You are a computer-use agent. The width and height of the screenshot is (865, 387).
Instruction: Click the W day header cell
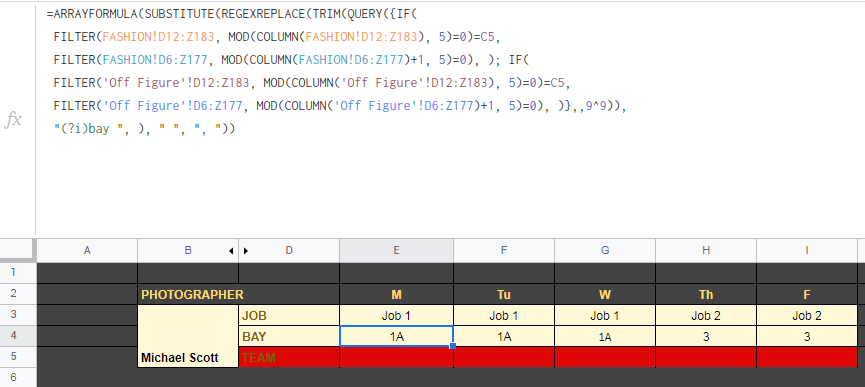pyautogui.click(x=605, y=294)
